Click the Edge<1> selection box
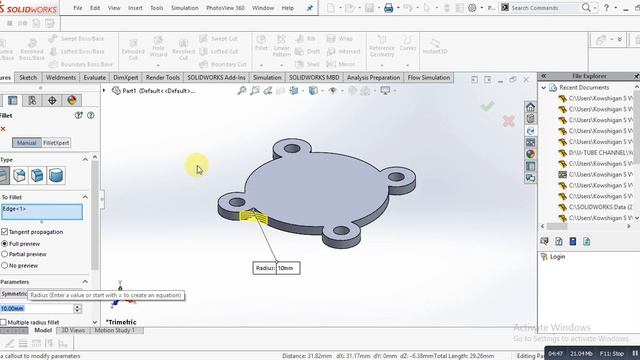Viewport: 640px width, 360px height. (x=42, y=212)
